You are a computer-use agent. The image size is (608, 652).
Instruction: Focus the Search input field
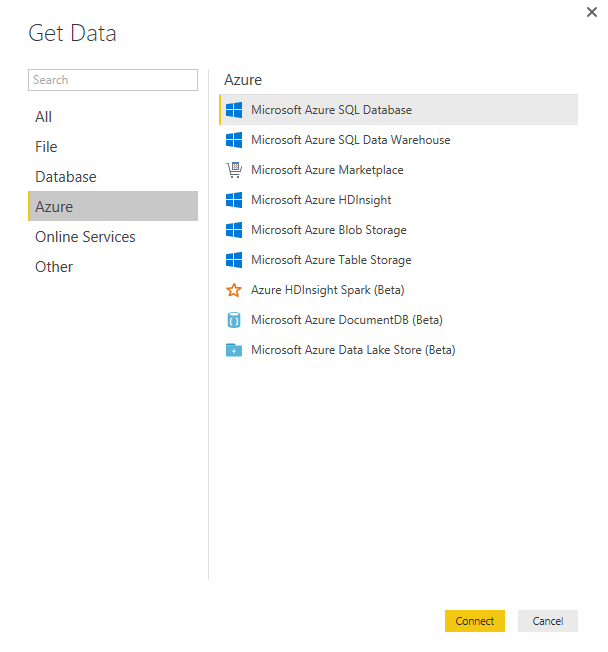point(113,80)
